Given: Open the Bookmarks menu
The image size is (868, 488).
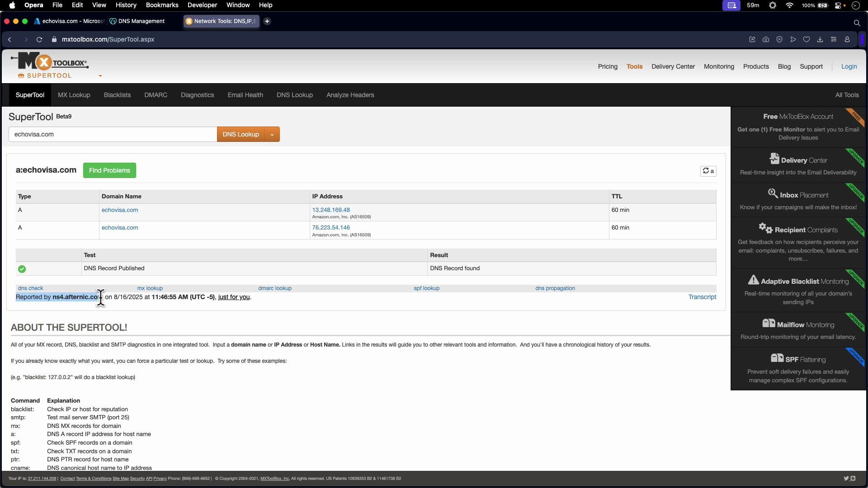Looking at the screenshot, I should coord(162,5).
